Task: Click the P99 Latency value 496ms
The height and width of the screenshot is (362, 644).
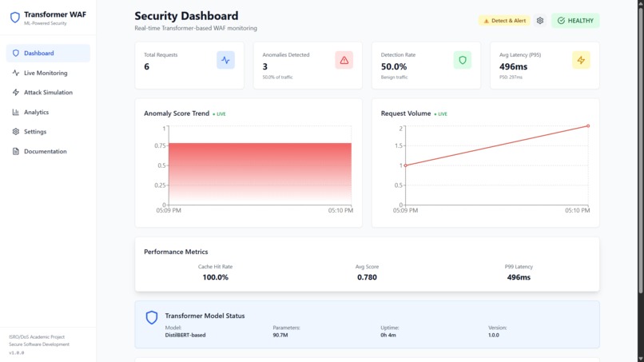Action: pyautogui.click(x=519, y=277)
